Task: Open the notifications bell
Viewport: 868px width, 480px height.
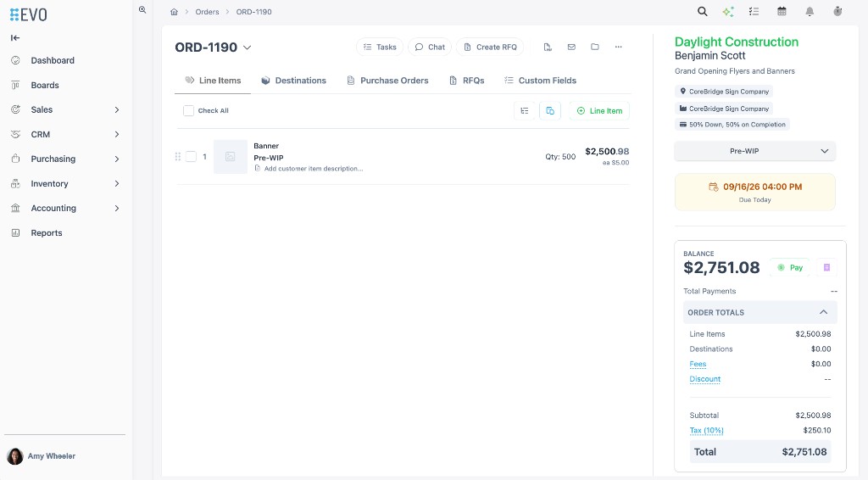Action: click(810, 11)
